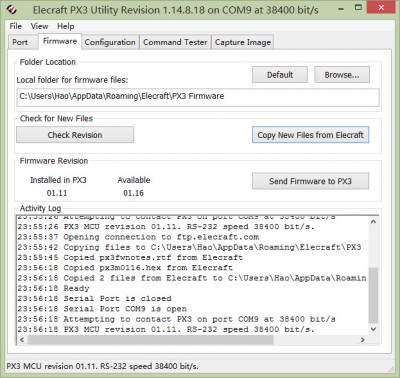400x378 pixels.
Task: Click Copy New Files from Elecraft
Action: click(310, 135)
